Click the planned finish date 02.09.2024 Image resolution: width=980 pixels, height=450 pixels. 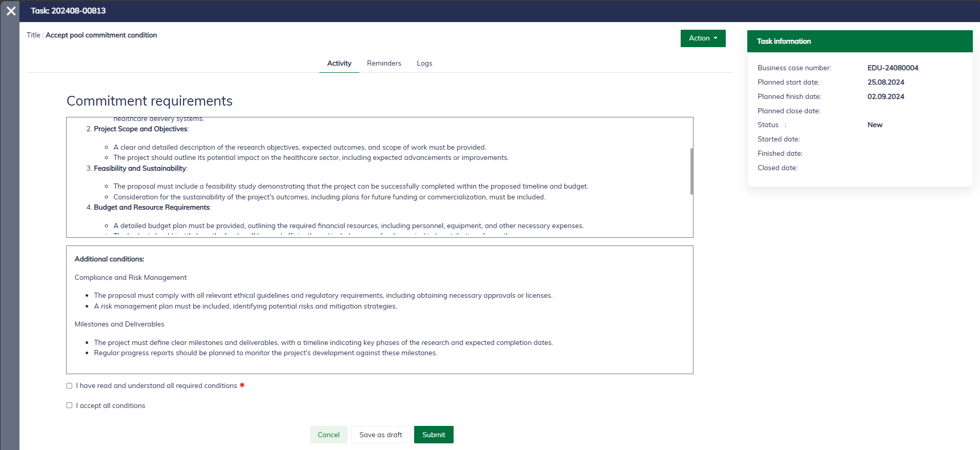885,97
